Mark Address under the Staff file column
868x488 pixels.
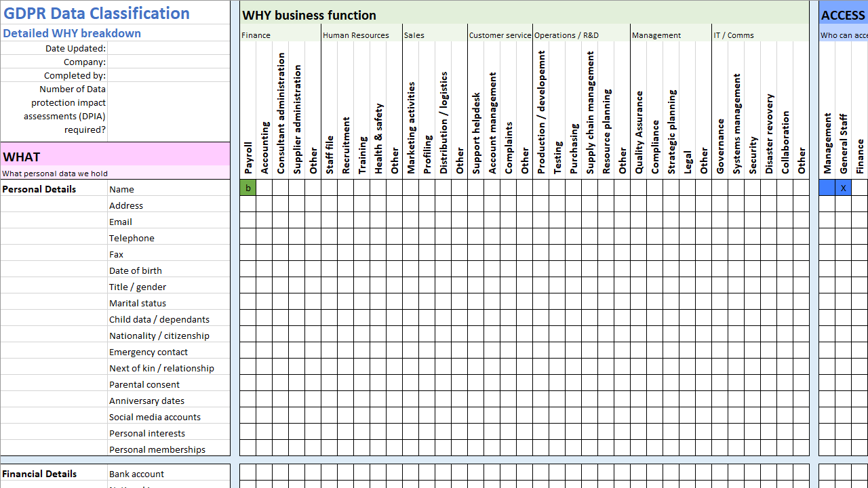point(330,204)
